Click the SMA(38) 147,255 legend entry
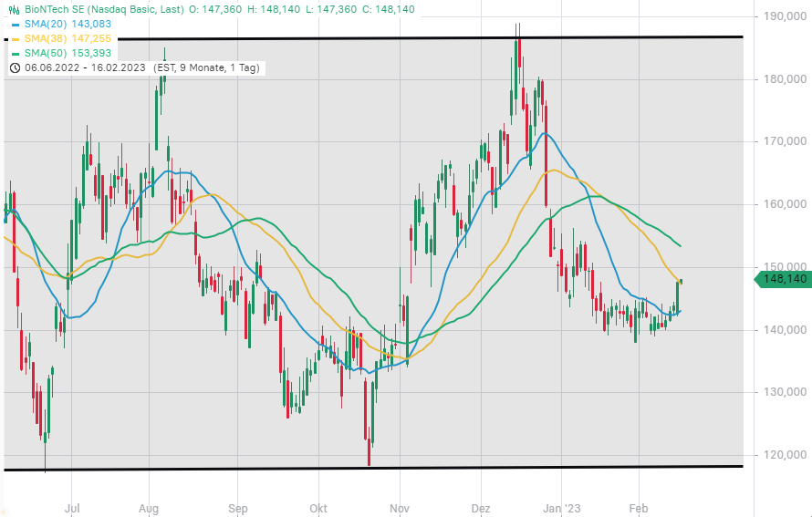 (x=68, y=38)
